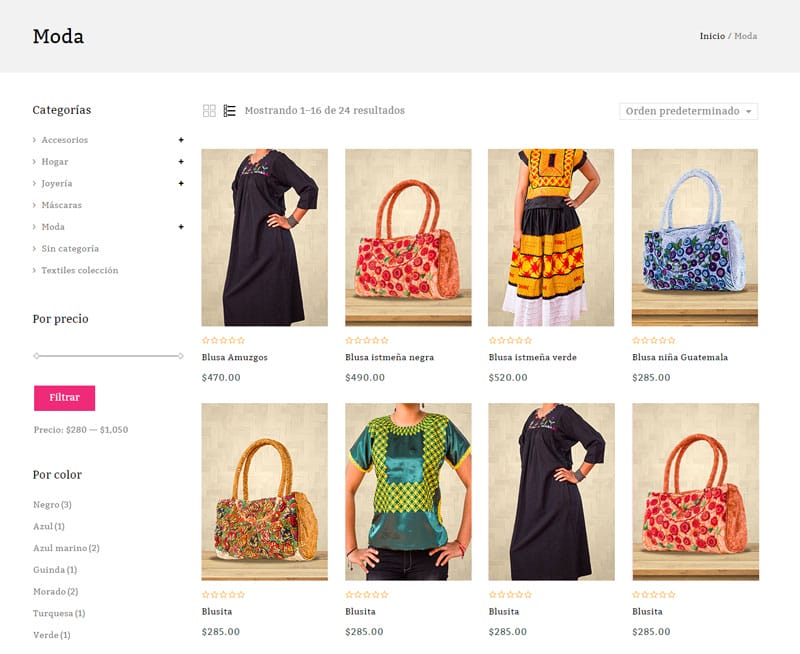Expand the Hogar category plus icon
The image size is (800, 654).
(x=181, y=162)
